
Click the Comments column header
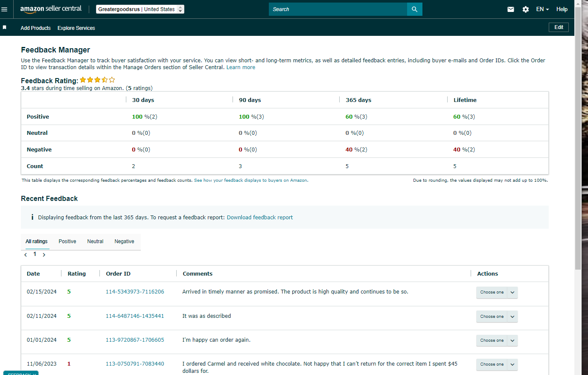[x=198, y=274]
